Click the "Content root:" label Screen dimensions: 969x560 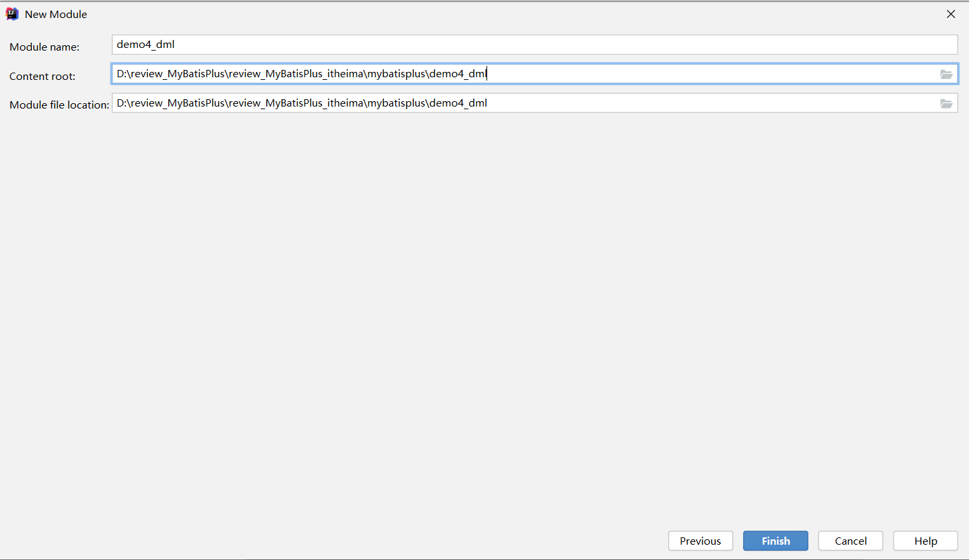pos(43,76)
